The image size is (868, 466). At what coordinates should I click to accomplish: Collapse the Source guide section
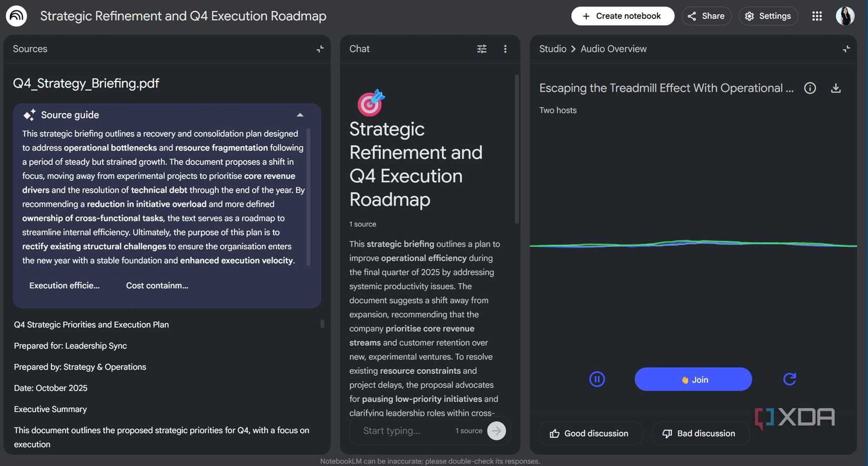click(x=300, y=115)
